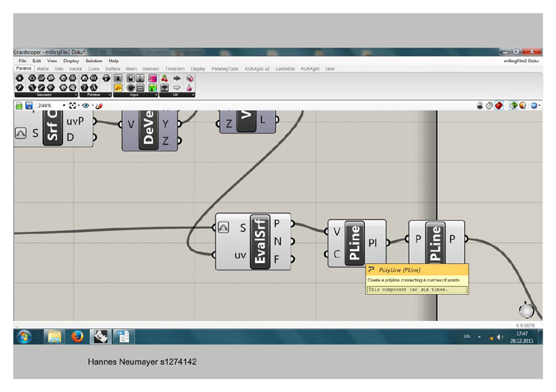Screen dimensions: 556x392
Task: Select the pink cone Galapagos icon
Action: (190, 87)
